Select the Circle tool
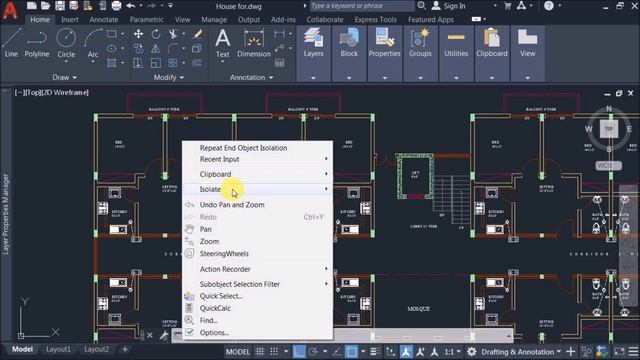Viewport: 640px width, 360px height. pyautogui.click(x=66, y=43)
